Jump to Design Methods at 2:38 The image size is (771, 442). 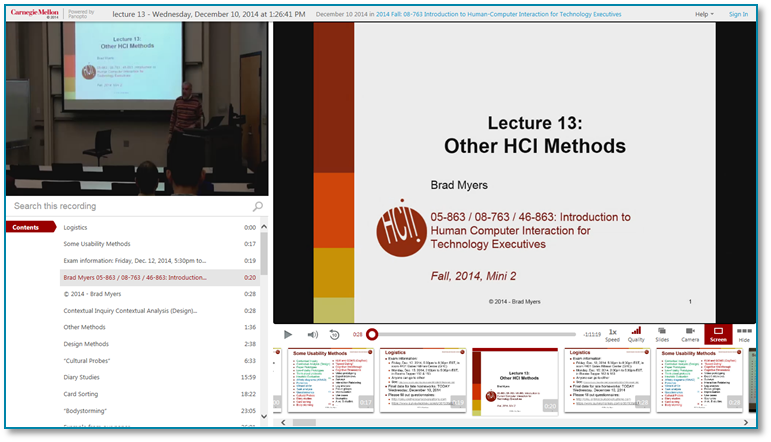[x=160, y=344]
